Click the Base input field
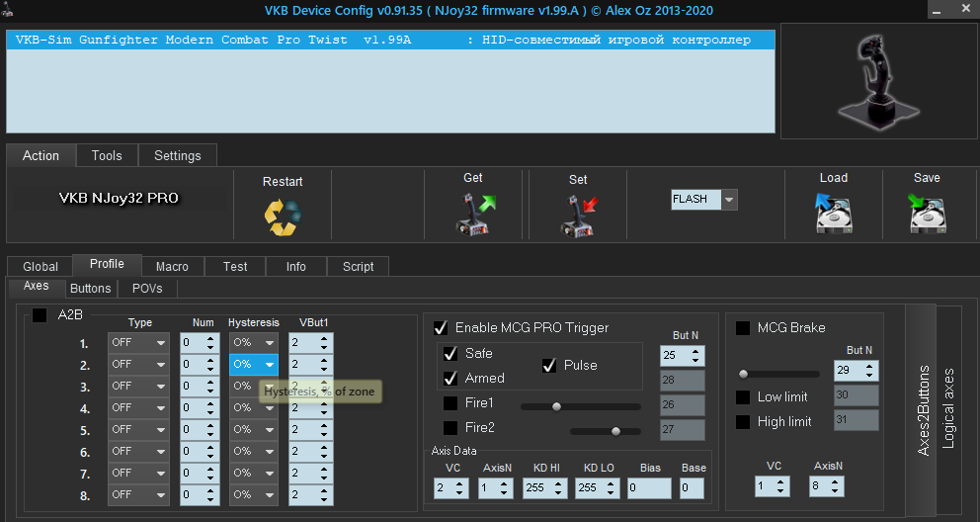980x522 pixels. pyautogui.click(x=692, y=488)
